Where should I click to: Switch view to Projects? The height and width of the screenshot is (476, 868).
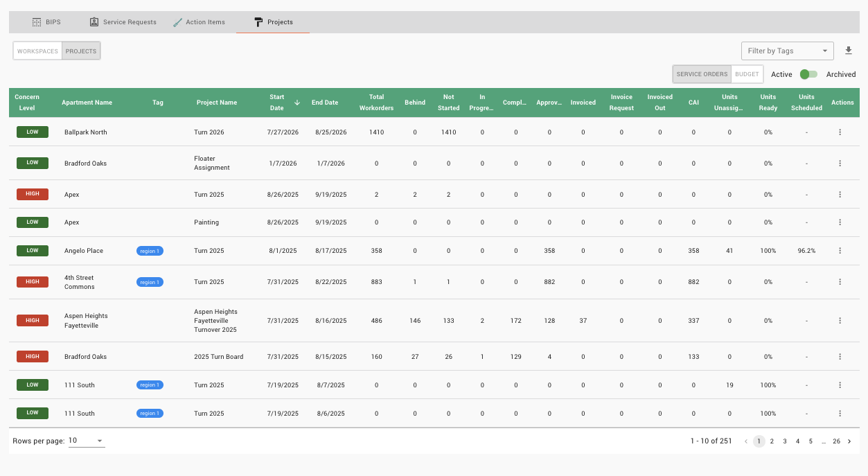81,51
